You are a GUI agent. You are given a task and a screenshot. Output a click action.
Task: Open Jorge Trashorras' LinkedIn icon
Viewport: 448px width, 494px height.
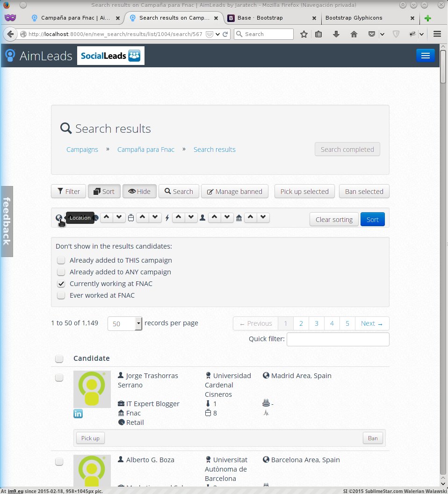[78, 413]
